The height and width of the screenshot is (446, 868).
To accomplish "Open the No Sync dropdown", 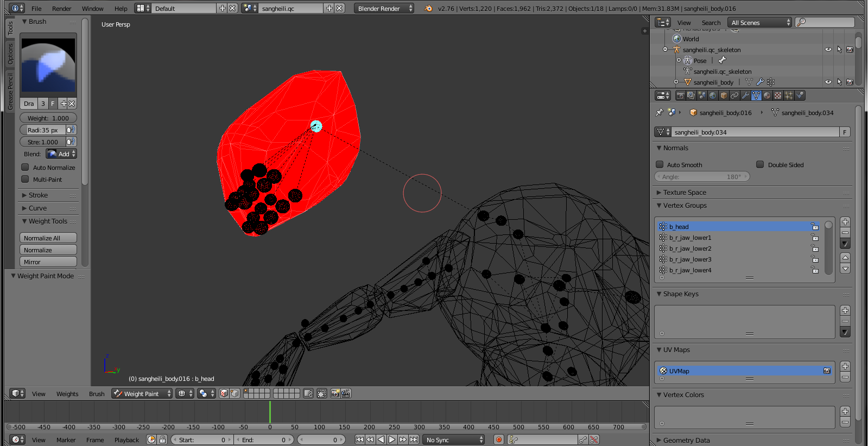I will (454, 439).
